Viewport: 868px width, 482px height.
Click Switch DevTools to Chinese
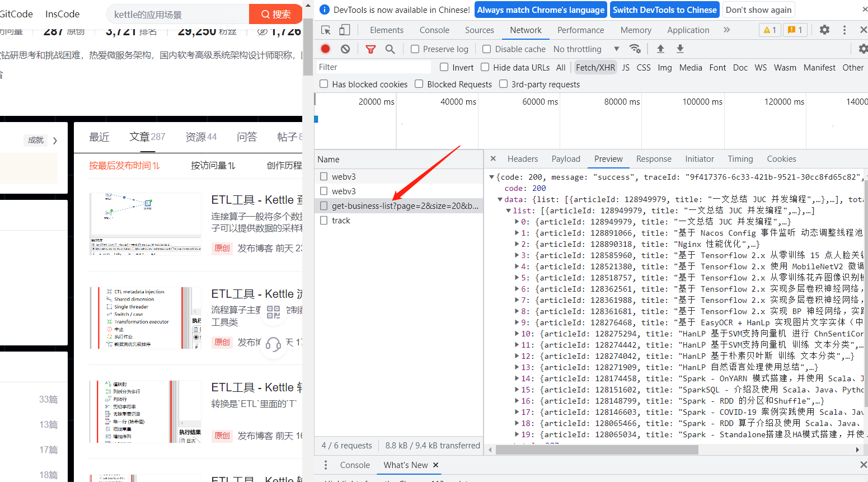(x=664, y=10)
